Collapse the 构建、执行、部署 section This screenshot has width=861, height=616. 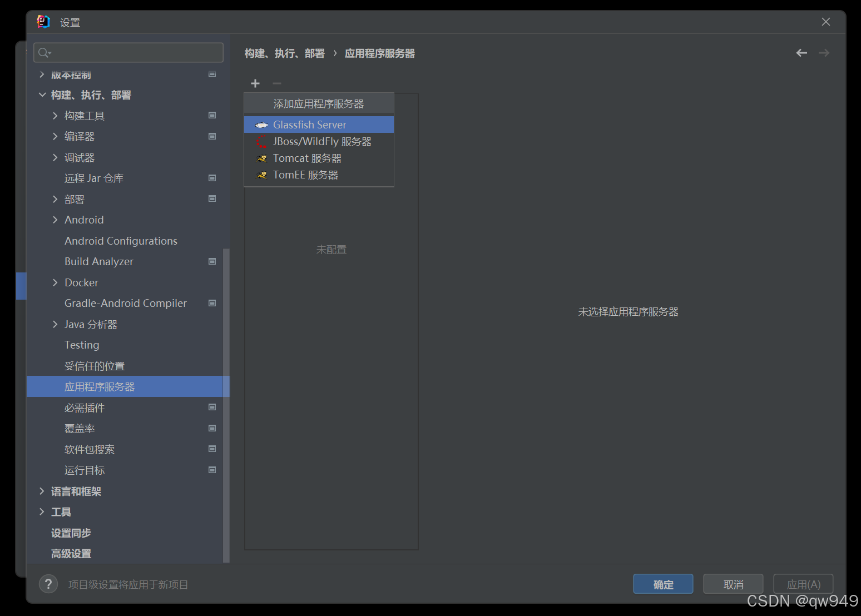[42, 95]
